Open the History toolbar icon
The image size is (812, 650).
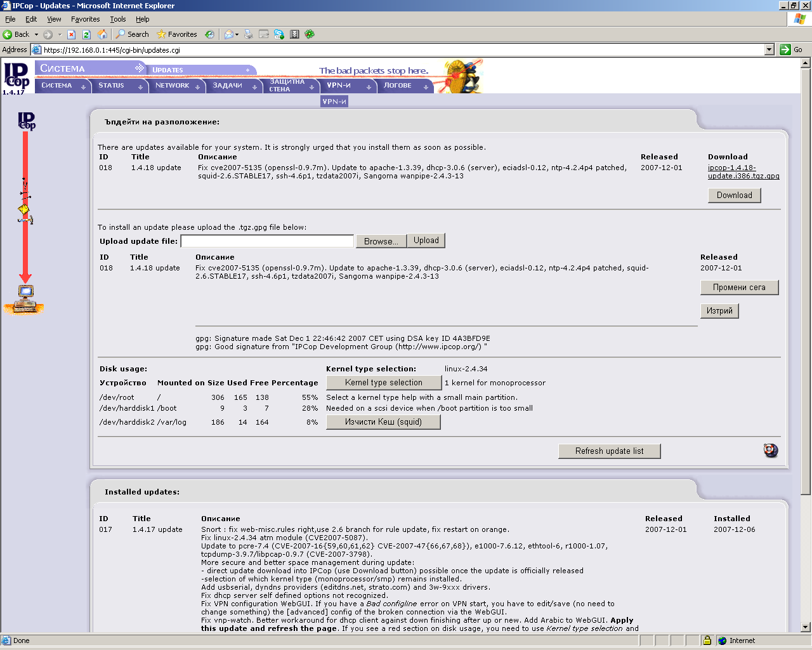point(209,34)
